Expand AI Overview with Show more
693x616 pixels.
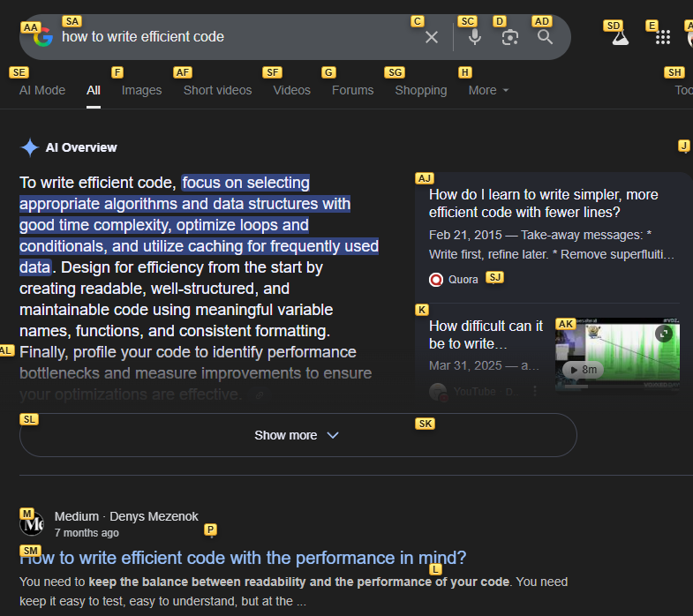pyautogui.click(x=298, y=435)
